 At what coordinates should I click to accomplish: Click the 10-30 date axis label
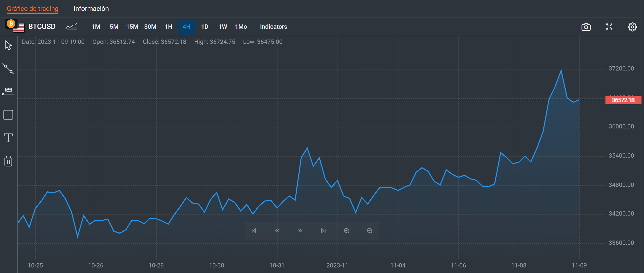[x=217, y=265]
